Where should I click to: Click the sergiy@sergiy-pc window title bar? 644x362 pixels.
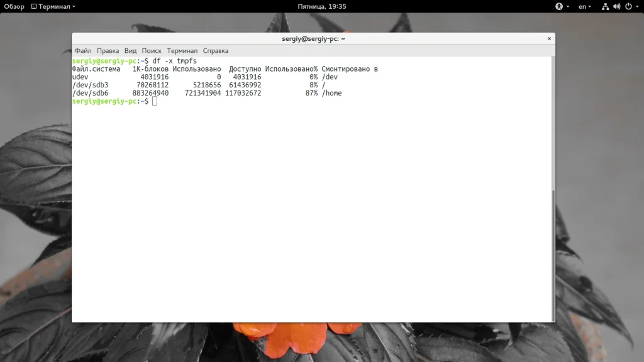[313, 38]
